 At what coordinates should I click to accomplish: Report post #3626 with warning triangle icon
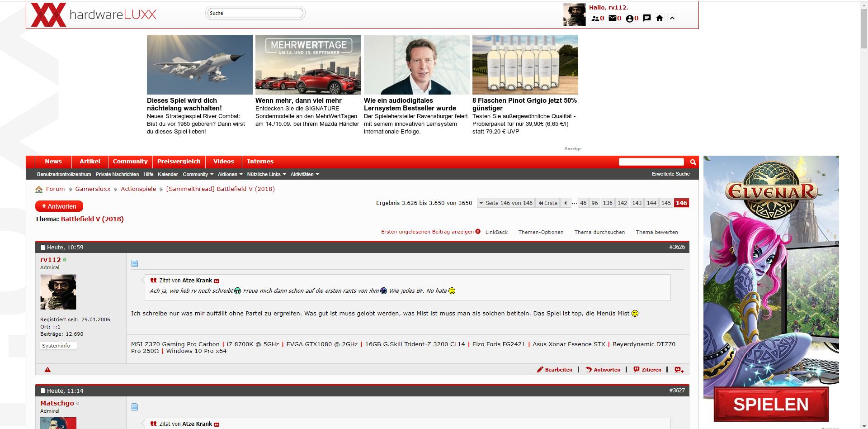[x=47, y=370]
